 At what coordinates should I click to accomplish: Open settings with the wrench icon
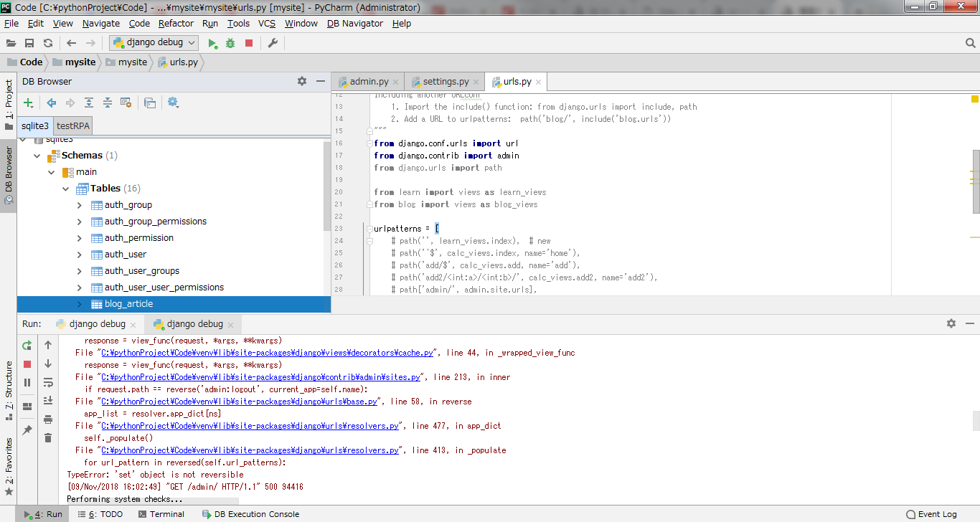273,43
